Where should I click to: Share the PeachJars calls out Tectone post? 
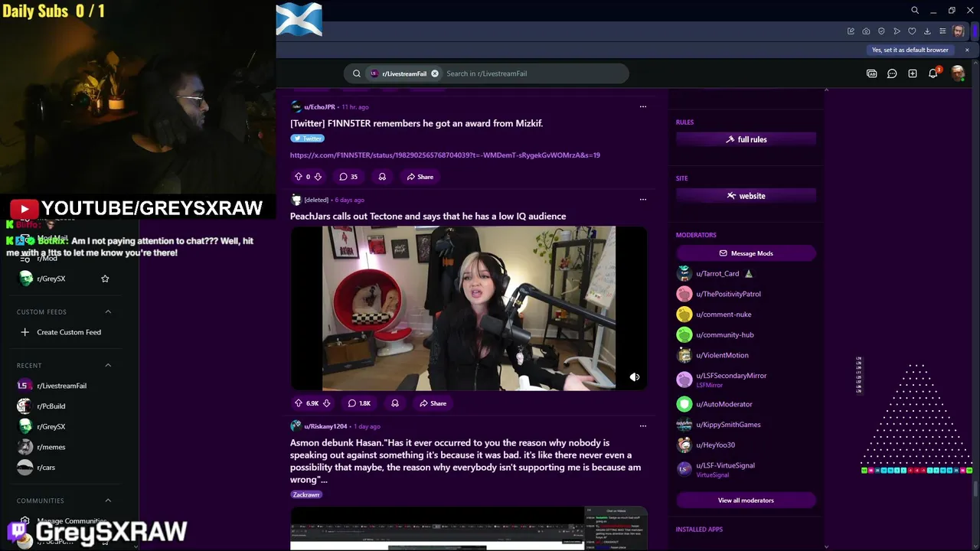point(433,403)
